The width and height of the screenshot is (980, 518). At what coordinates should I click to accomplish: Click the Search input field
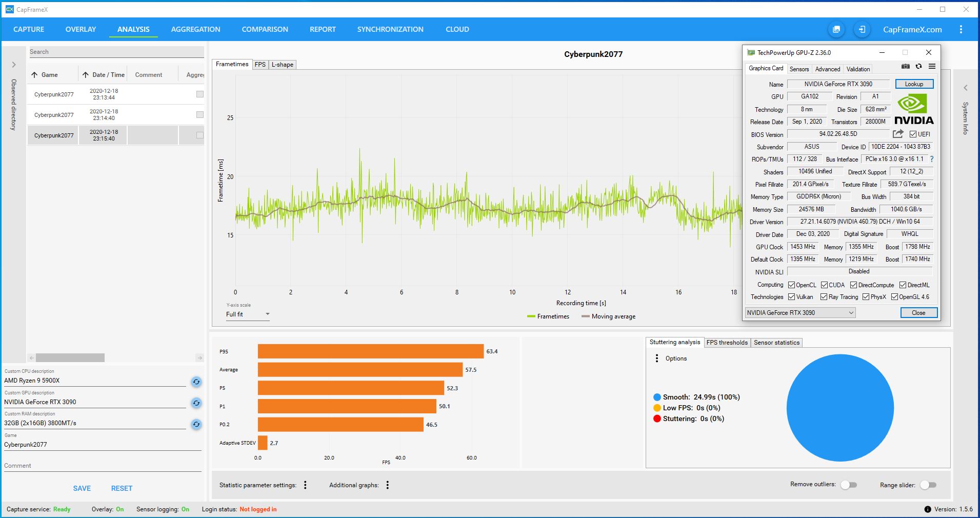pos(116,52)
